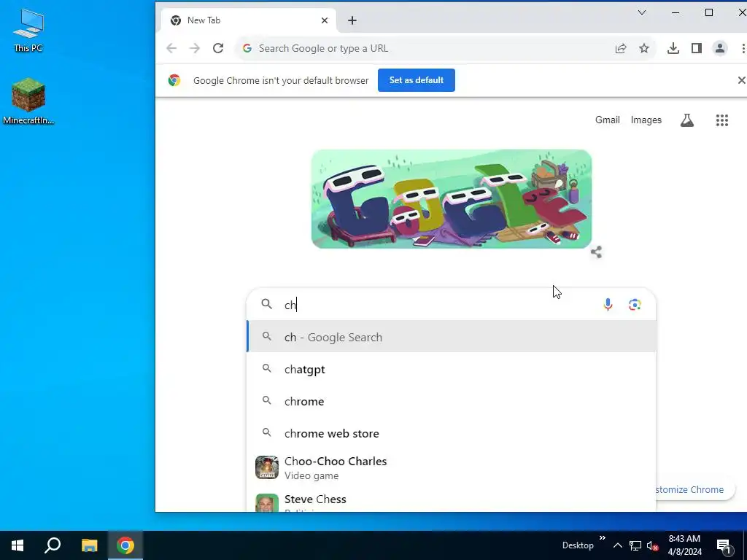Click the Set as default button
747x560 pixels.
[417, 80]
